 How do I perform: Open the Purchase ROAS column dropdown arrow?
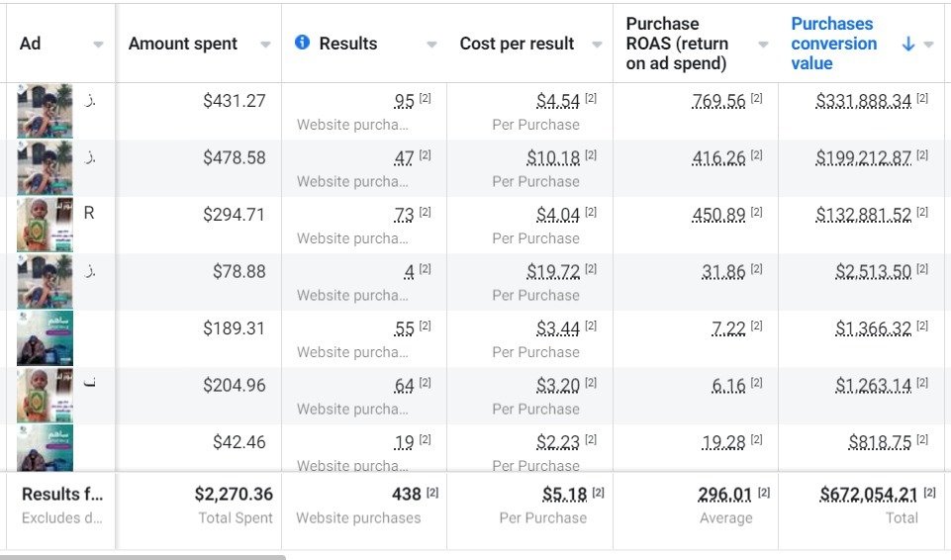[763, 45]
